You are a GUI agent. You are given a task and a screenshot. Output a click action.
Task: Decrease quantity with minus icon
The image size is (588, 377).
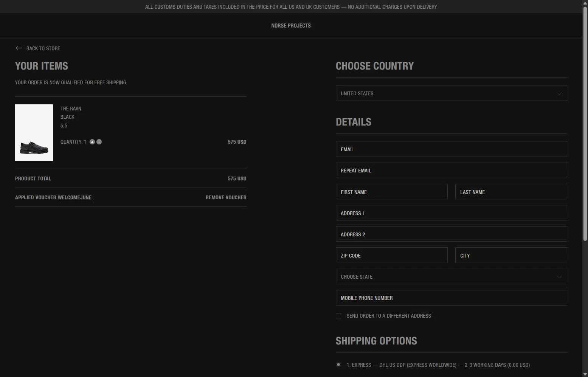click(99, 142)
